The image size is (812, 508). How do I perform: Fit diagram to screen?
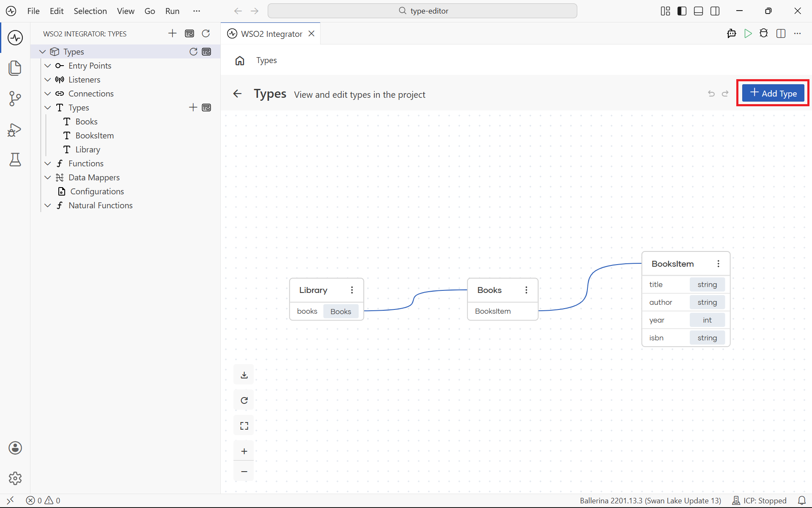click(244, 426)
